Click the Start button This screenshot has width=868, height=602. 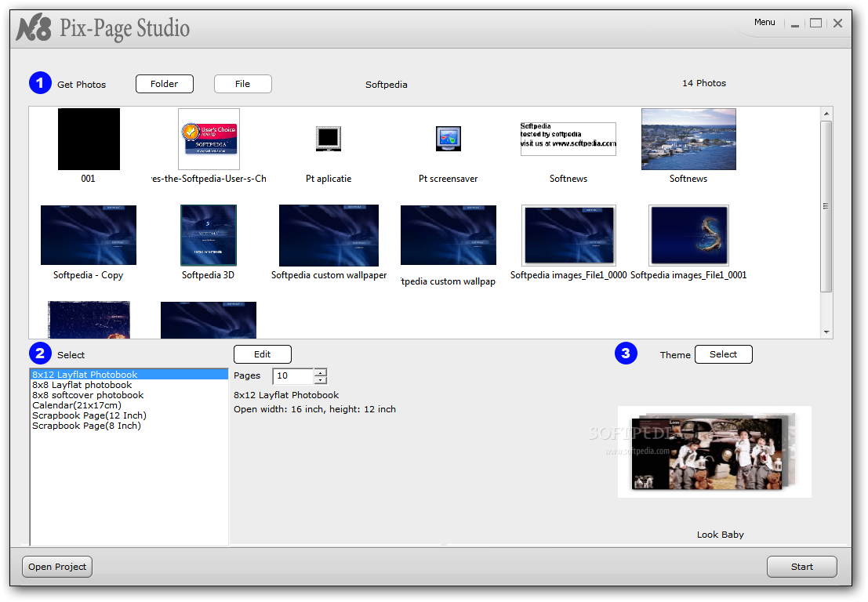801,567
